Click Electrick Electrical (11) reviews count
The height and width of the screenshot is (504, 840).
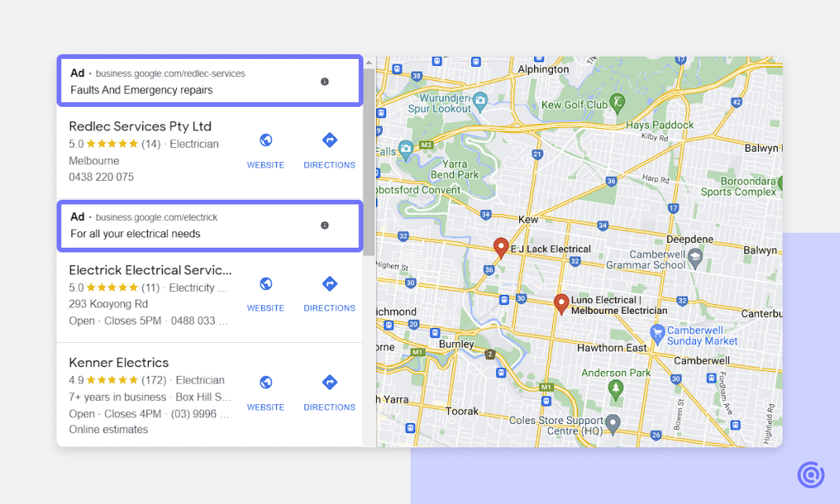pyautogui.click(x=150, y=288)
